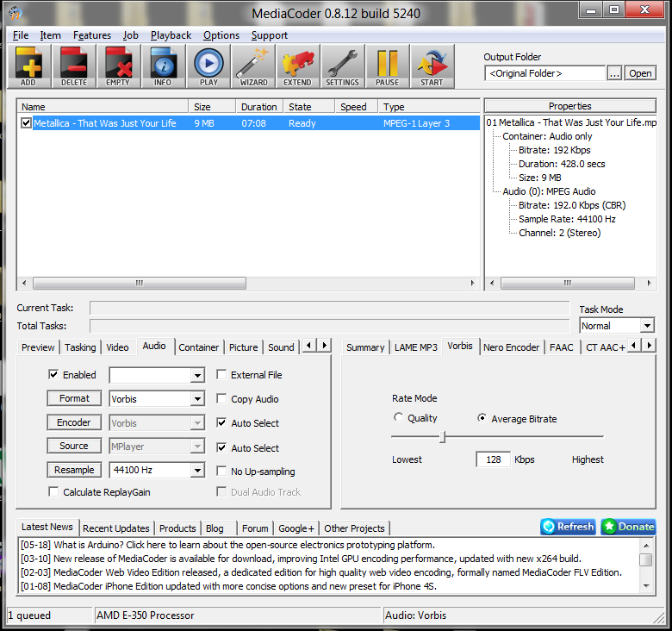Click the MediaCoder app icon in title bar

pyautogui.click(x=16, y=13)
